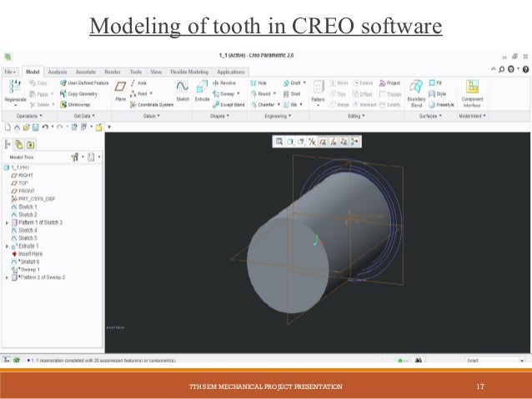532x399 pixels.
Task: Switch to the Tools tab
Action: (136, 72)
